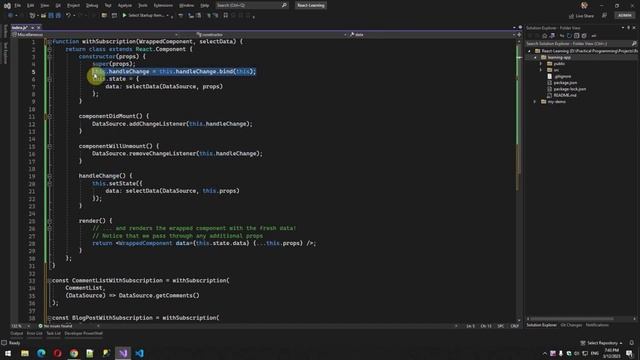640x360 pixels.
Task: Click the Live Share icon
Action: tap(571, 16)
